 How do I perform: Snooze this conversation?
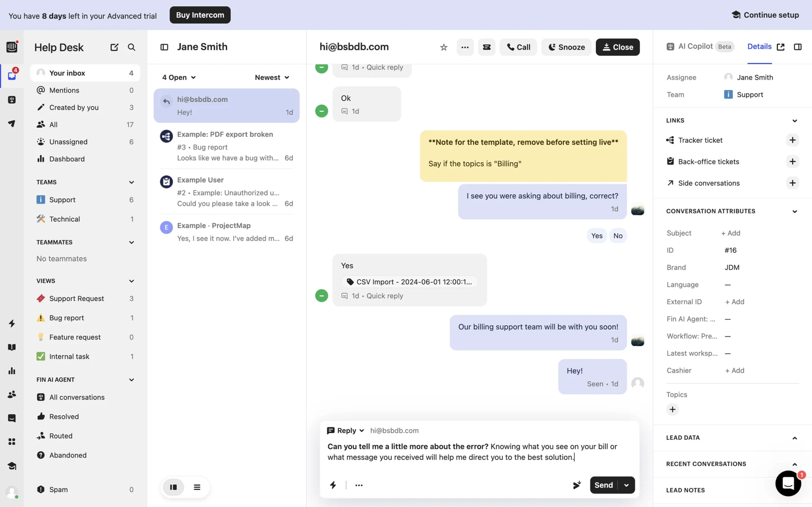pos(566,47)
